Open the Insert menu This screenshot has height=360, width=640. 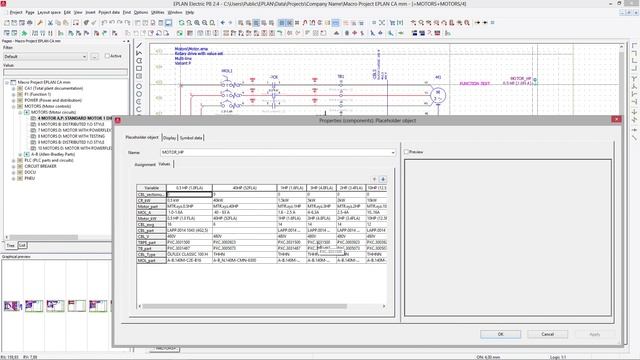pyautogui.click(x=90, y=13)
